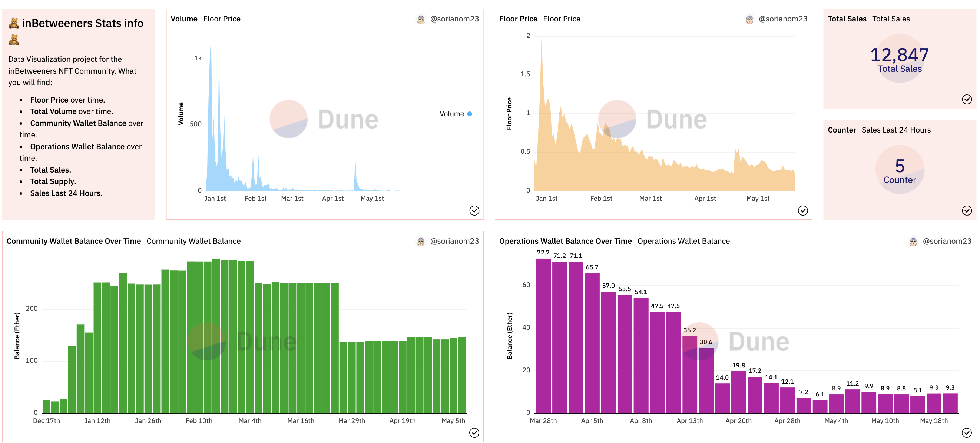
Task: Click the checkmark icon on Total Sales card
Action: point(967,99)
